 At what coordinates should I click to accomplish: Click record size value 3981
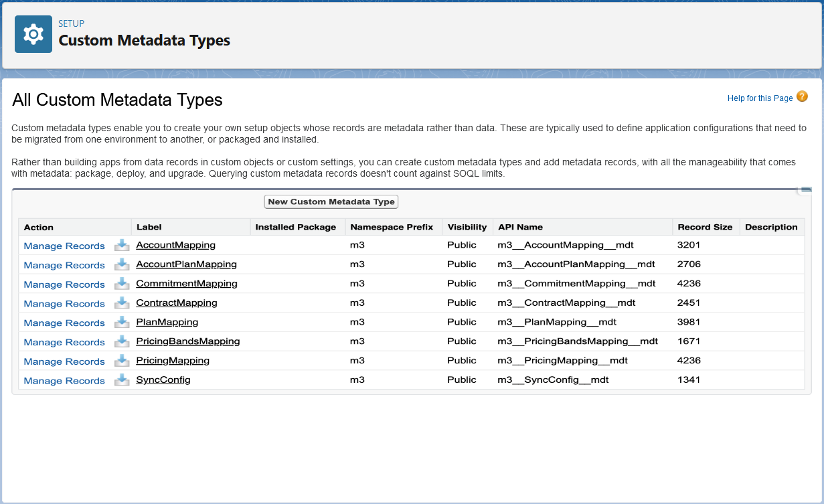[x=689, y=322]
